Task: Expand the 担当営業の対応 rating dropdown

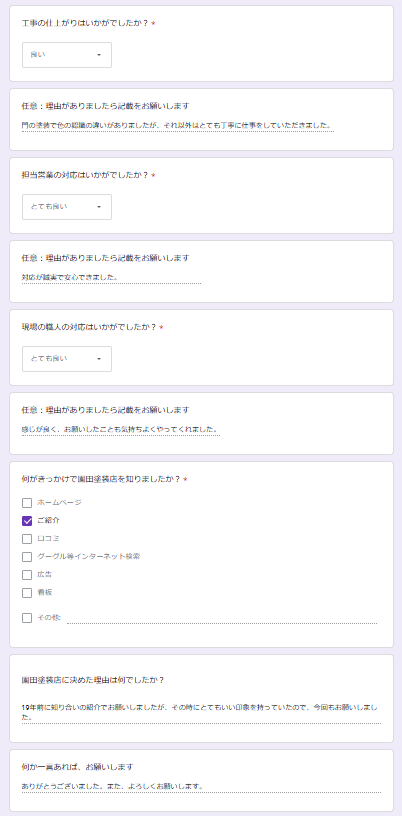Action: coord(67,207)
